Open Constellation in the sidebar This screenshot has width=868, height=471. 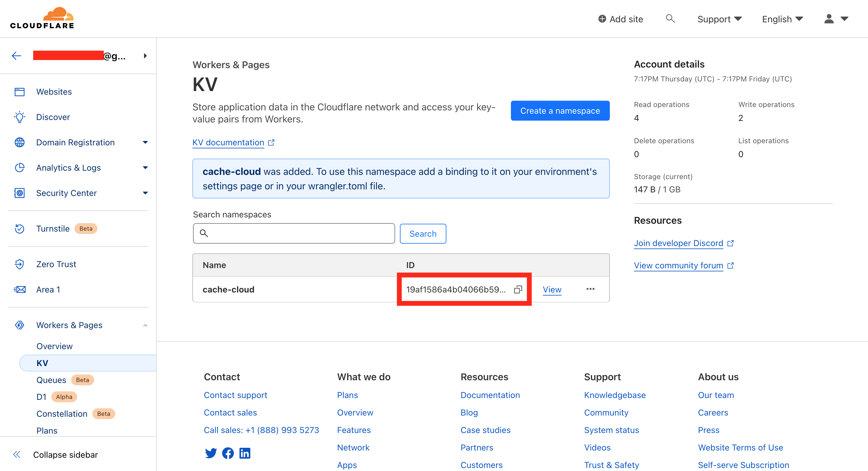pos(62,413)
